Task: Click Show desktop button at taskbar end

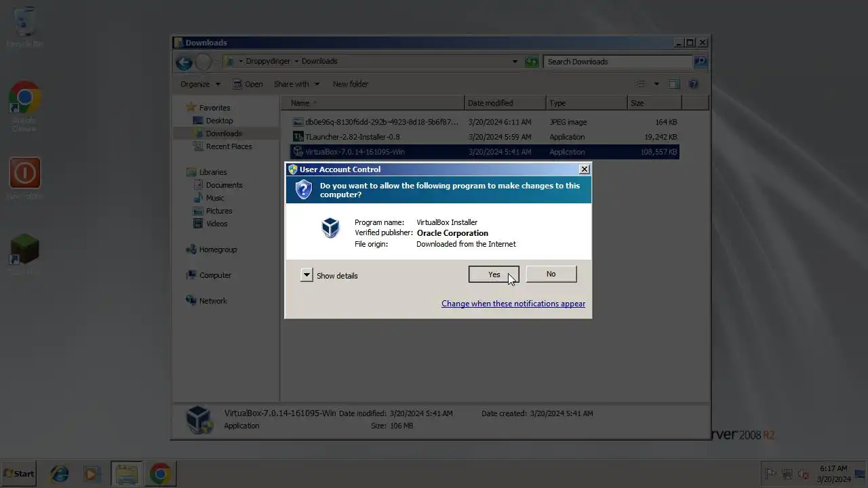Action: (x=860, y=474)
